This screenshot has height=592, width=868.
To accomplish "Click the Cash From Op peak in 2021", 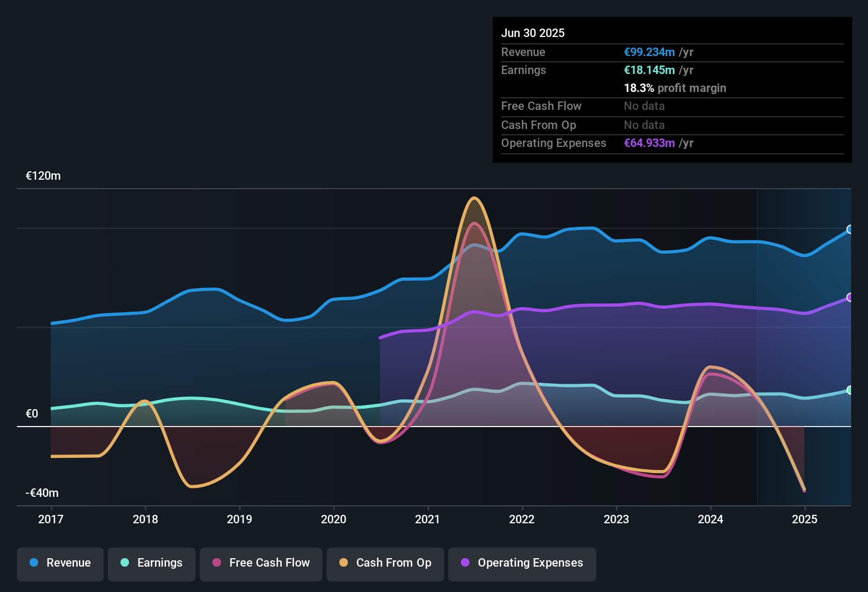I will tap(474, 198).
